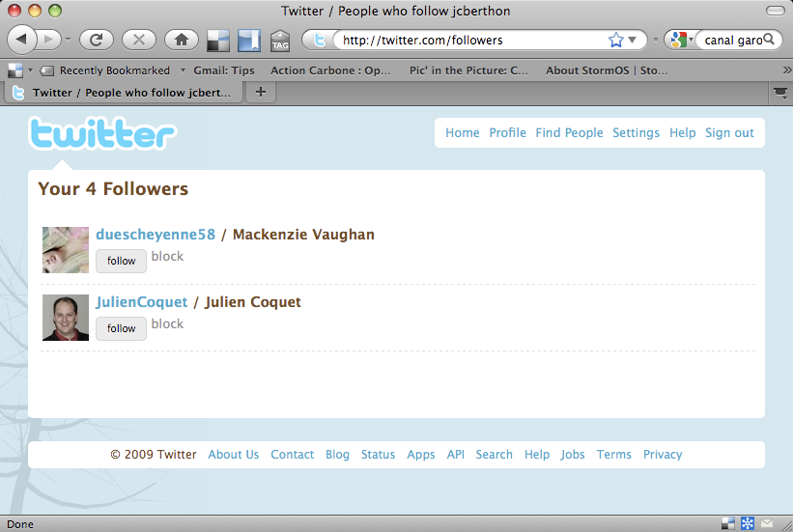Screen dimensions: 793x532
Task: Open Apps footer link
Action: pos(421,455)
